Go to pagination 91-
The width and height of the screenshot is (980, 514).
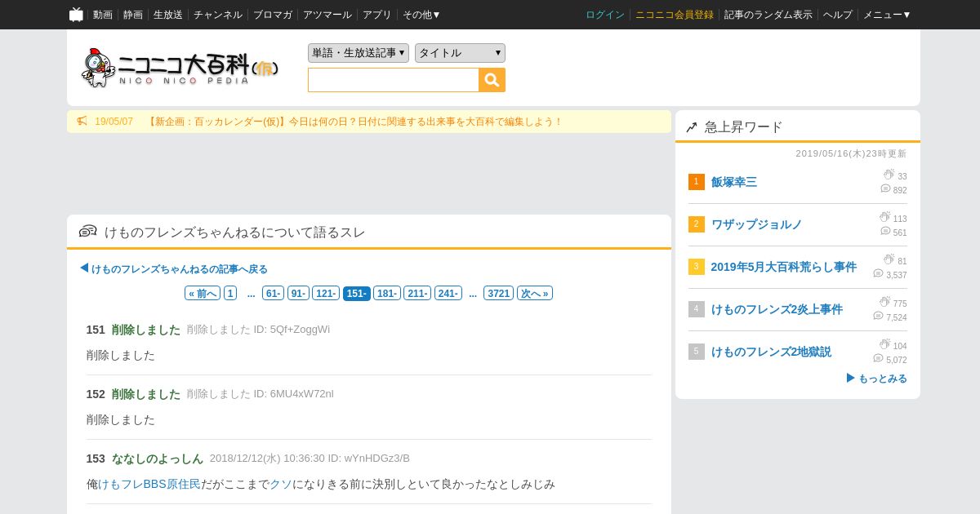[298, 294]
